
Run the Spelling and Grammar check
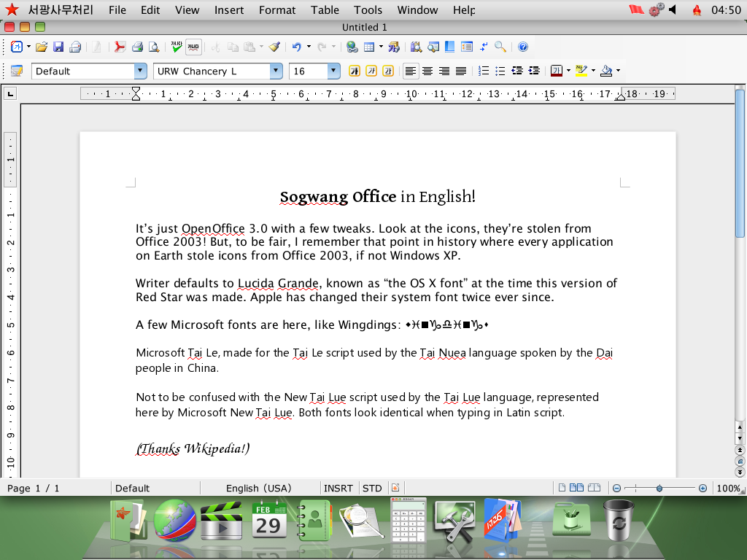177,47
